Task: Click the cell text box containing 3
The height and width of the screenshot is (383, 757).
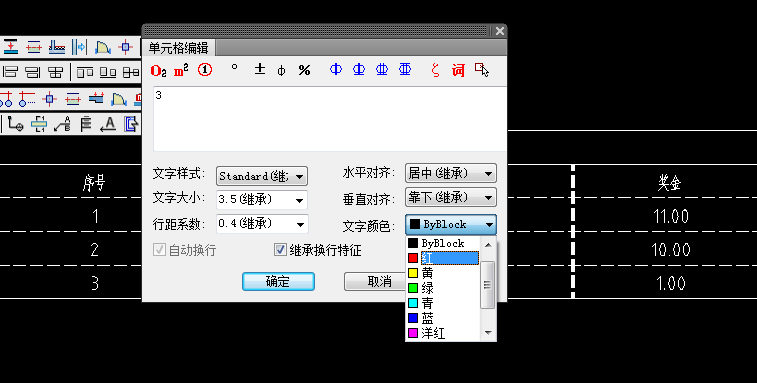Action: [x=330, y=119]
